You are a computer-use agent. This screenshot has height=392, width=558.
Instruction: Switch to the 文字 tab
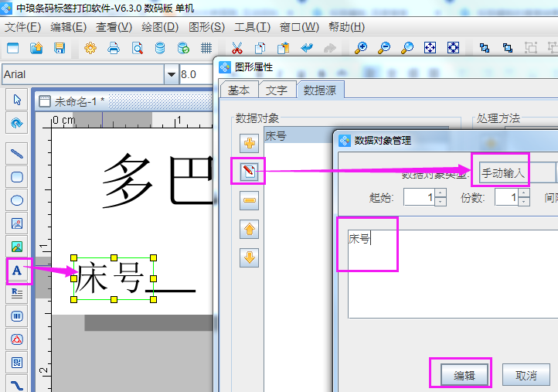(276, 90)
